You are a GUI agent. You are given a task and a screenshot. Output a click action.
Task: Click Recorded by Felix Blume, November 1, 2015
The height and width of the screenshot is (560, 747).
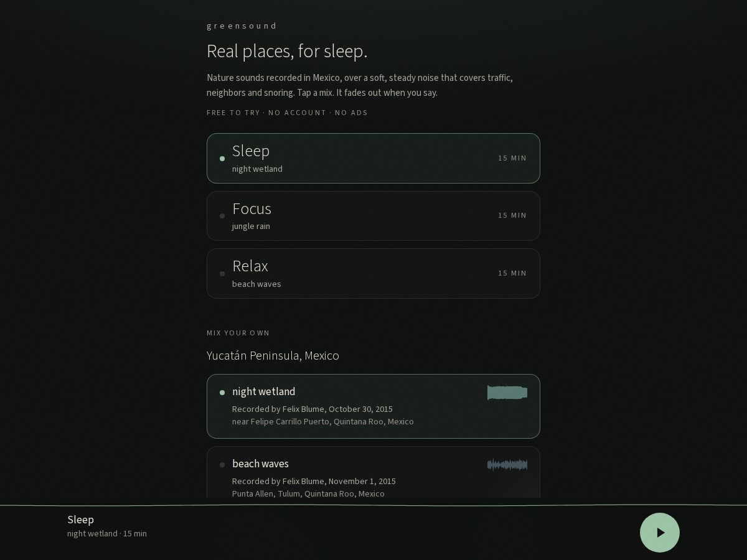click(x=314, y=481)
